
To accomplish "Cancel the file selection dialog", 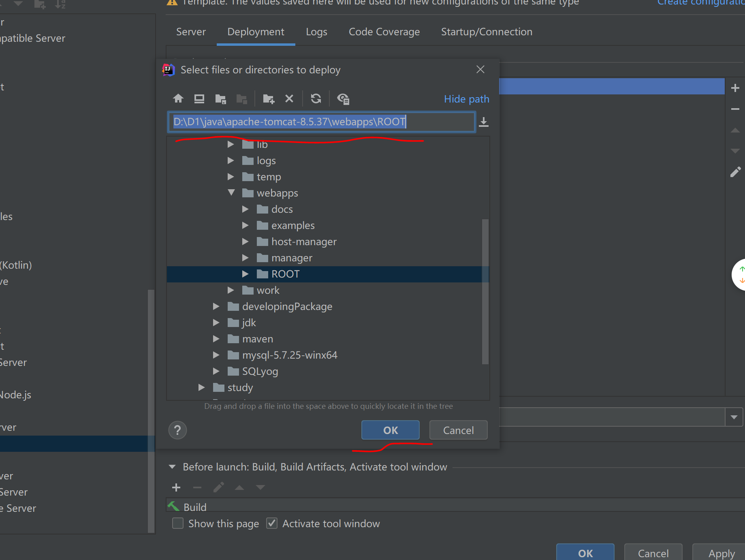I will [458, 430].
